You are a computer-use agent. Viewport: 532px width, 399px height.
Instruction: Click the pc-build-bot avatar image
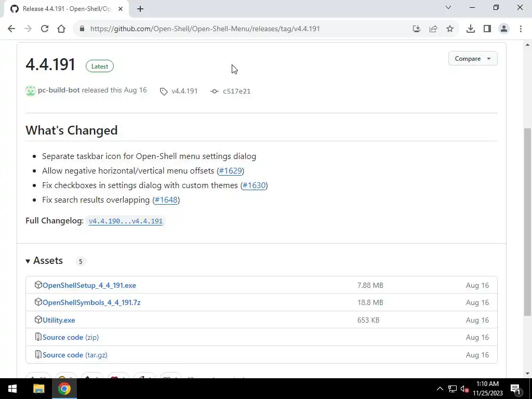(31, 90)
